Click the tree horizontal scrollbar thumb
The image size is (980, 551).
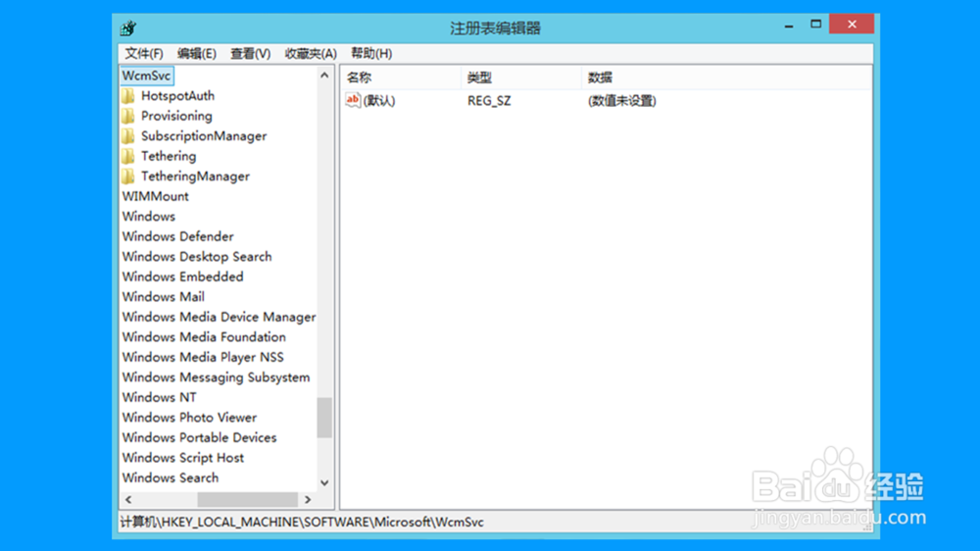pyautogui.click(x=248, y=499)
